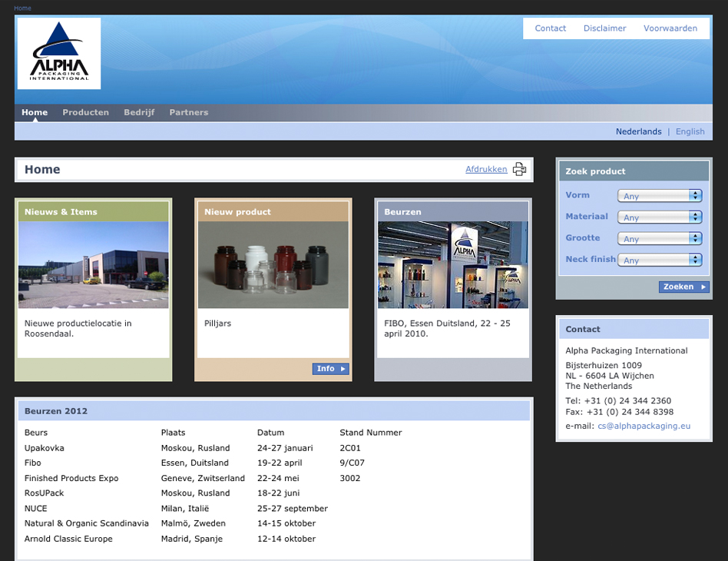Click the Info button under Pilljars
This screenshot has width=728, height=561.
pyautogui.click(x=330, y=369)
